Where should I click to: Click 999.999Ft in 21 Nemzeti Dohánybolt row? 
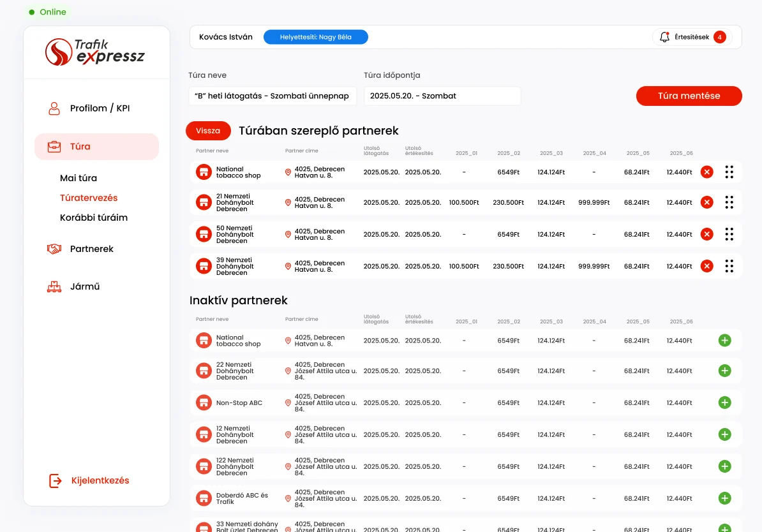(594, 203)
